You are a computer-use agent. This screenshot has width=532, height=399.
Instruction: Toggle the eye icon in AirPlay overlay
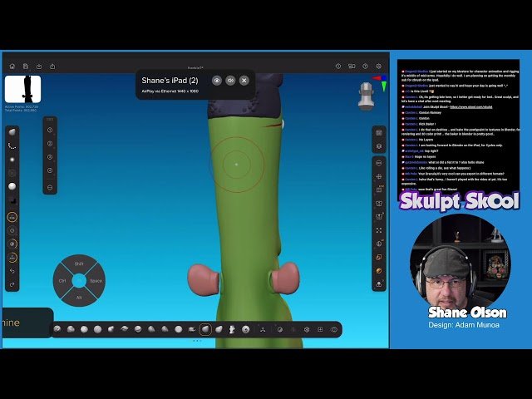(217, 81)
